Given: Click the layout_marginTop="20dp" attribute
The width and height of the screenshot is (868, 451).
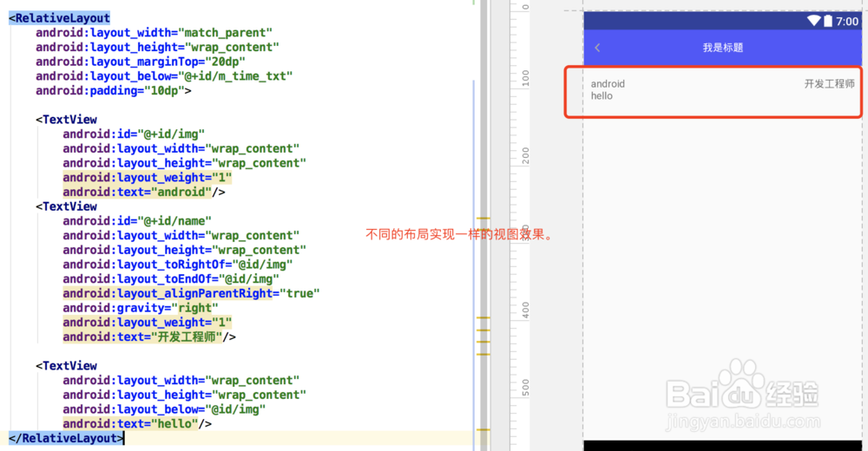Looking at the screenshot, I should point(141,62).
